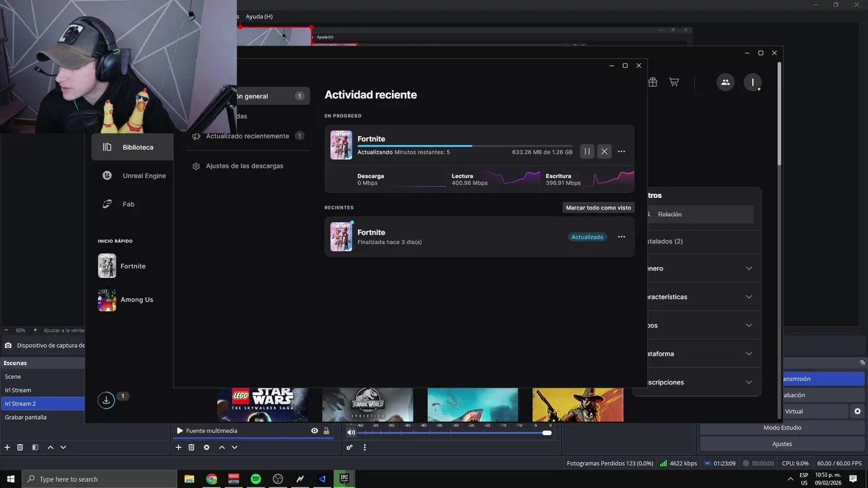Click Marcar todo como visto
The height and width of the screenshot is (488, 868).
(x=598, y=207)
